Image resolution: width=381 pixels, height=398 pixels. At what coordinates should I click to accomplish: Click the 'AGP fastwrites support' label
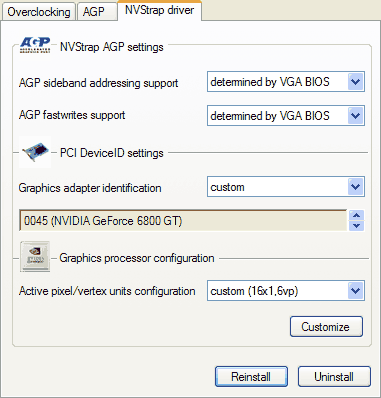coord(72,115)
